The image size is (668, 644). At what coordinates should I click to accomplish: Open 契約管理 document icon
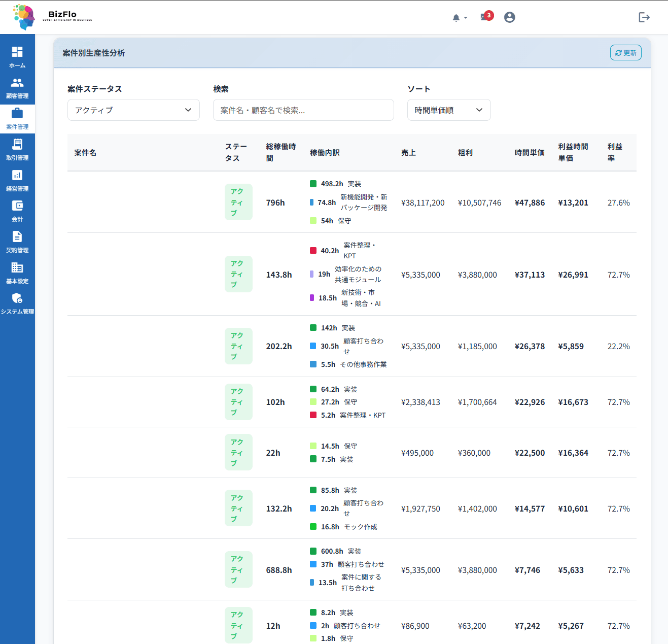coord(17,236)
